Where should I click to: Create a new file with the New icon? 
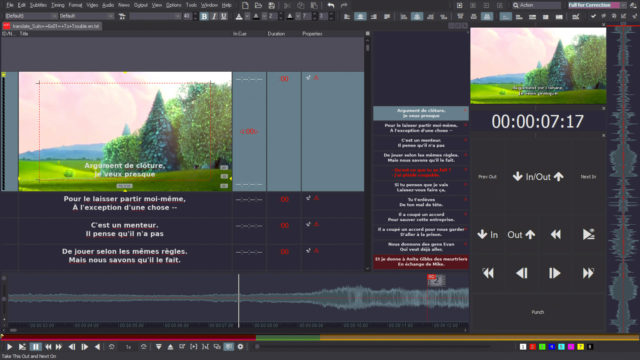[x=245, y=5]
